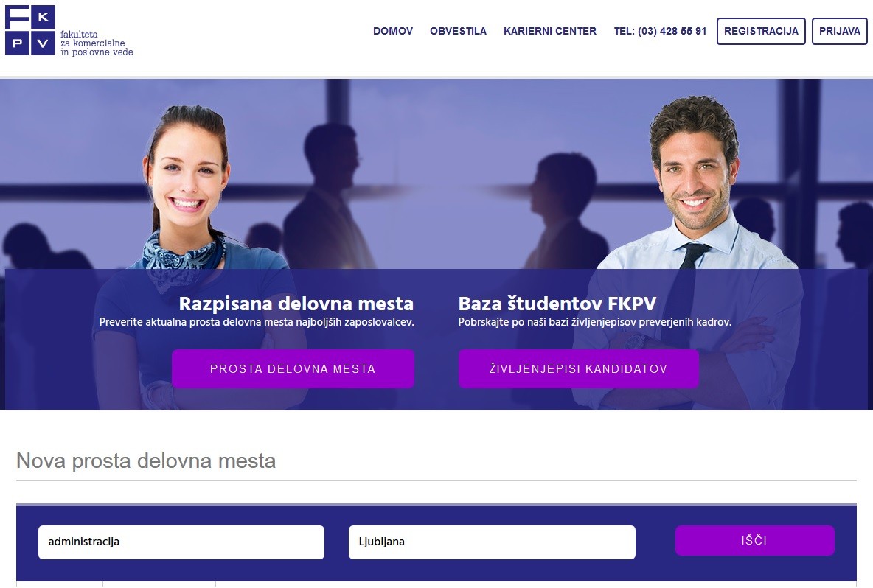Click the fakulteta za komercialne logo text
Viewport: 873px width, 588px height.
(97, 43)
